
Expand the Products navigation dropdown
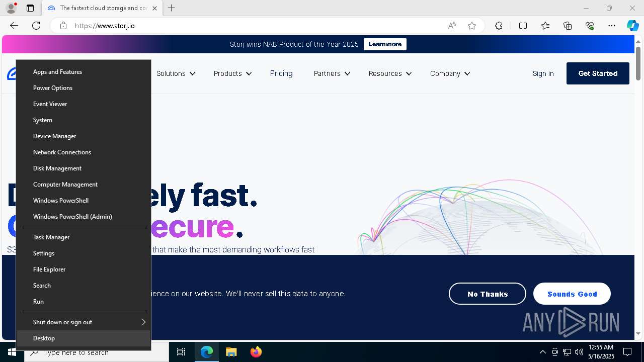(232, 73)
